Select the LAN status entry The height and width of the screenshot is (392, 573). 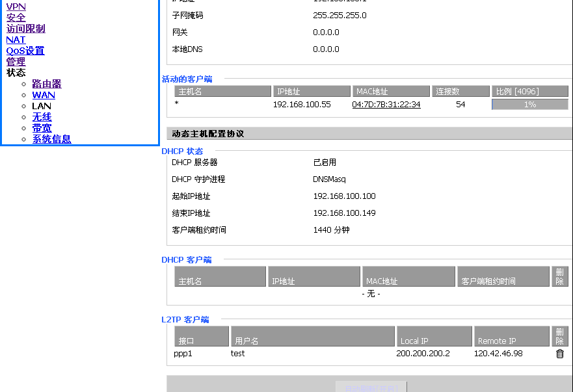pyautogui.click(x=42, y=106)
